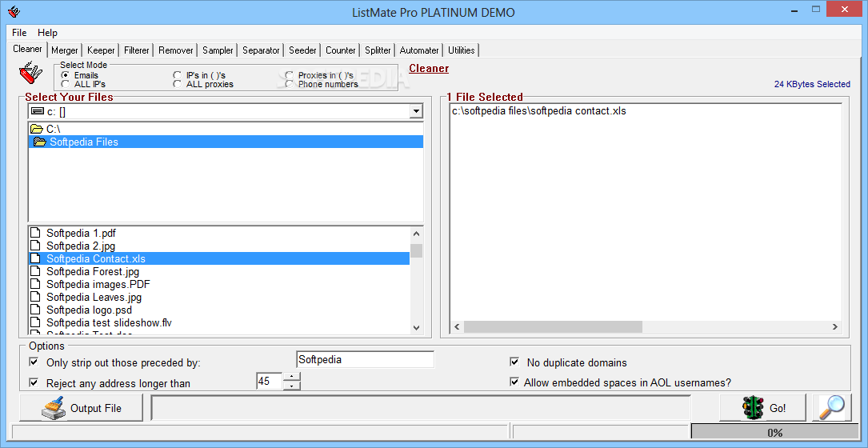This screenshot has height=448, width=868.
Task: Select the C:\ folder row
Action: pyautogui.click(x=226, y=129)
